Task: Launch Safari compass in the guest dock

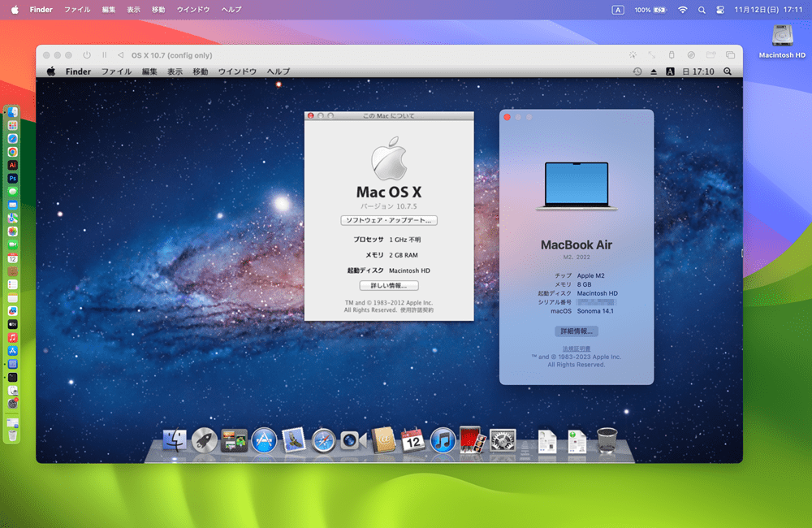Action: [324, 441]
